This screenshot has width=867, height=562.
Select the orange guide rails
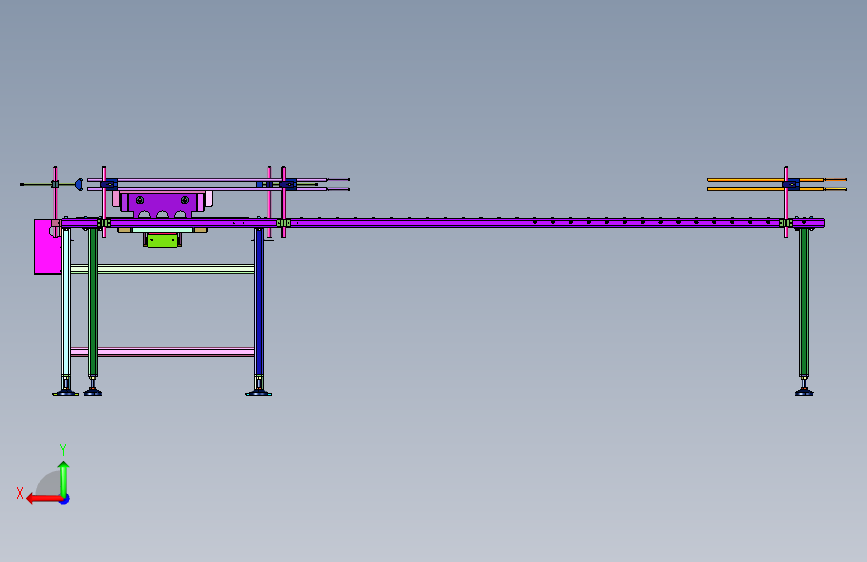(x=776, y=184)
